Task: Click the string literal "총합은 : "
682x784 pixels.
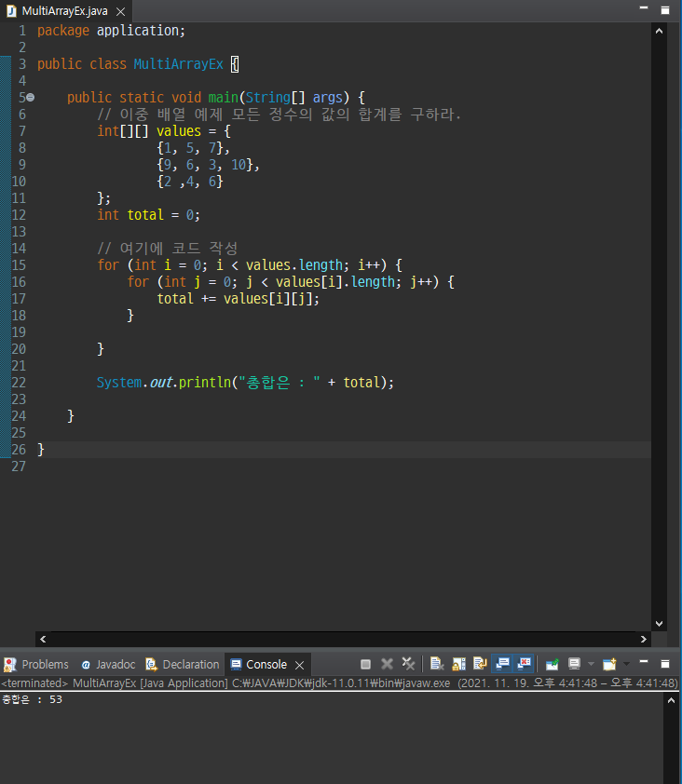Action: pyautogui.click(x=280, y=383)
